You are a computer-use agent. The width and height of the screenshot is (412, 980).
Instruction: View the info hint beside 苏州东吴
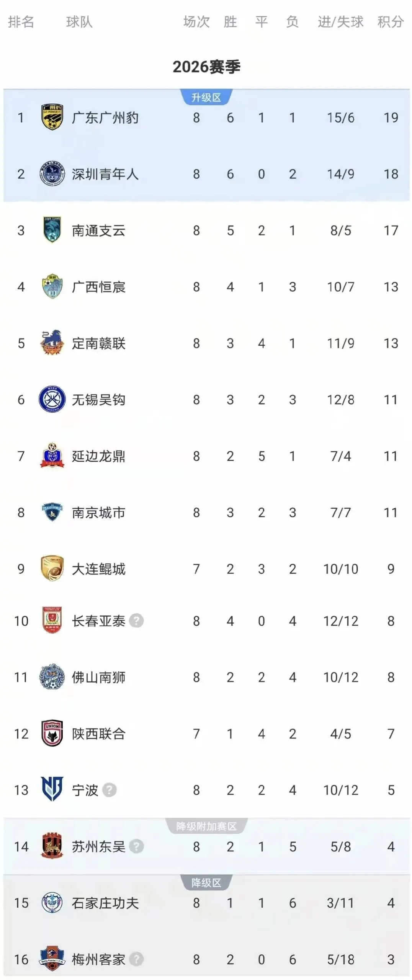tap(136, 846)
